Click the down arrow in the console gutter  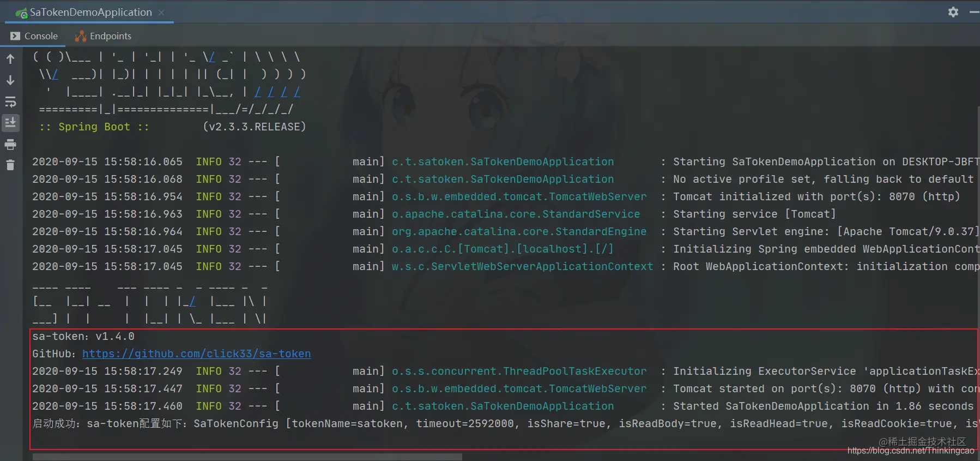pos(10,80)
